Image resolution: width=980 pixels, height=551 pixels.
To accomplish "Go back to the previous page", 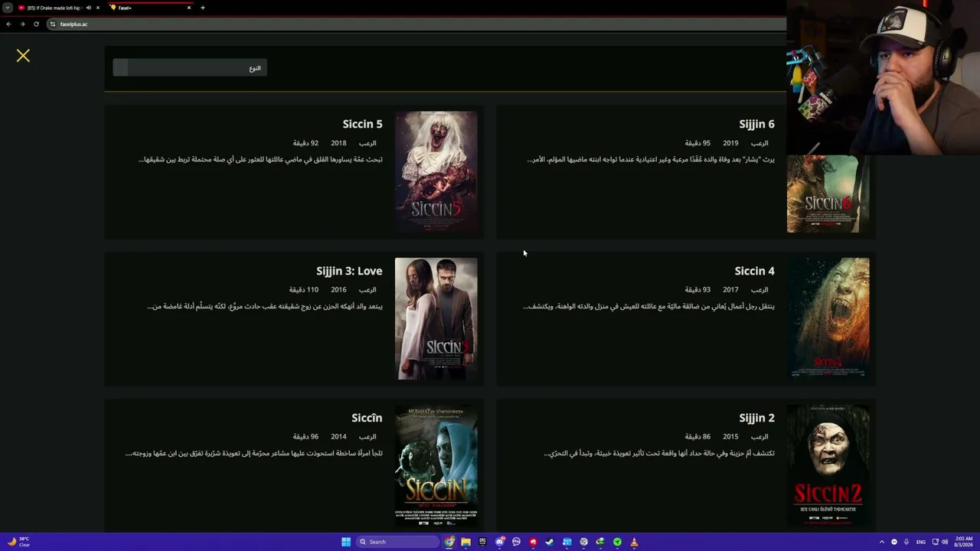I will 8,24.
